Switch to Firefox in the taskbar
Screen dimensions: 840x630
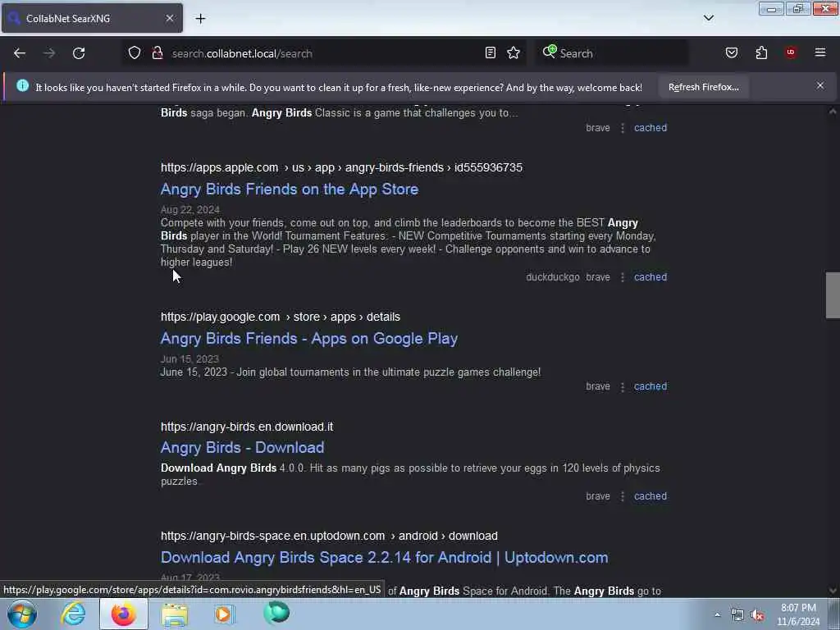pos(124,614)
